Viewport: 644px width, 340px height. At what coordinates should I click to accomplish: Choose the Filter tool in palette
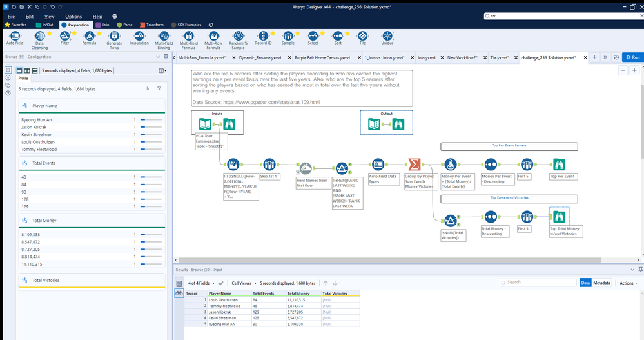tap(65, 38)
